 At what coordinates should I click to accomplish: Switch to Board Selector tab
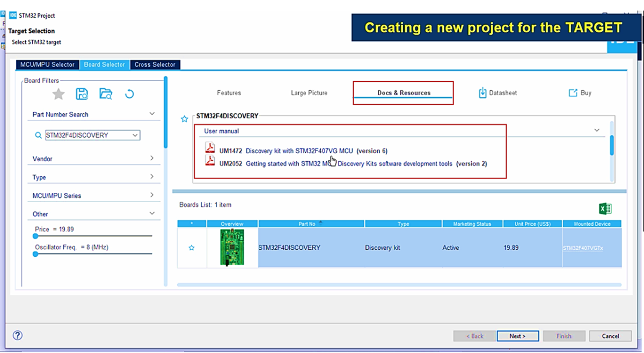[105, 64]
